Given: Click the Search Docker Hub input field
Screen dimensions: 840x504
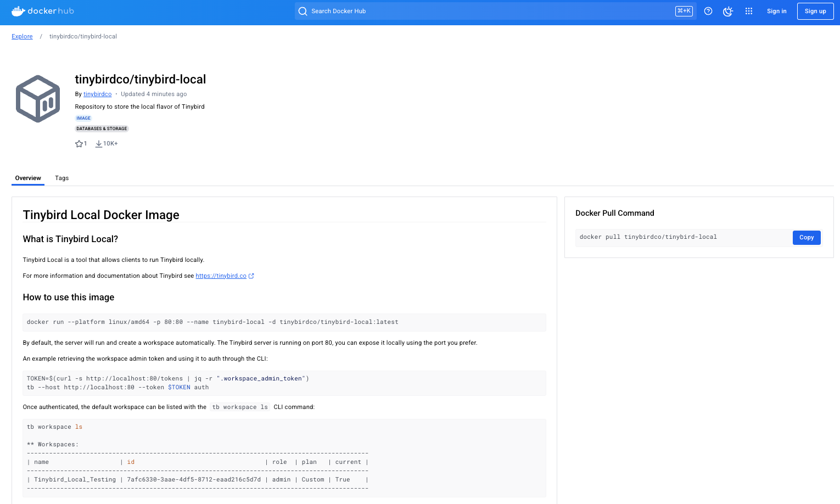Looking at the screenshot, I should pyautogui.click(x=439, y=11).
